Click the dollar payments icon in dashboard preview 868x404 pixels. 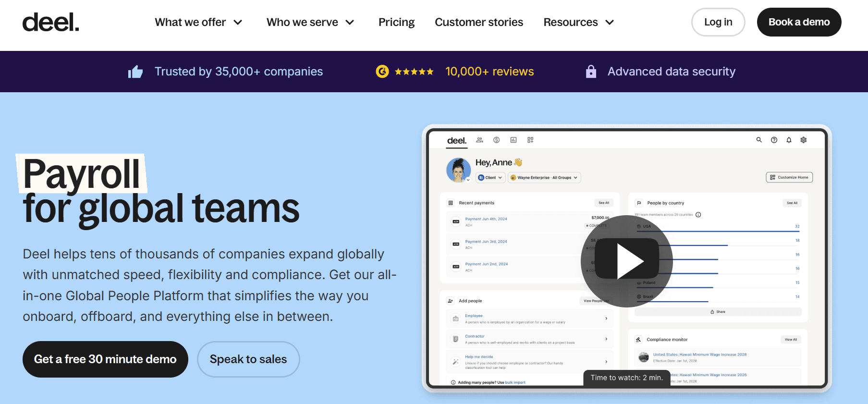point(497,140)
